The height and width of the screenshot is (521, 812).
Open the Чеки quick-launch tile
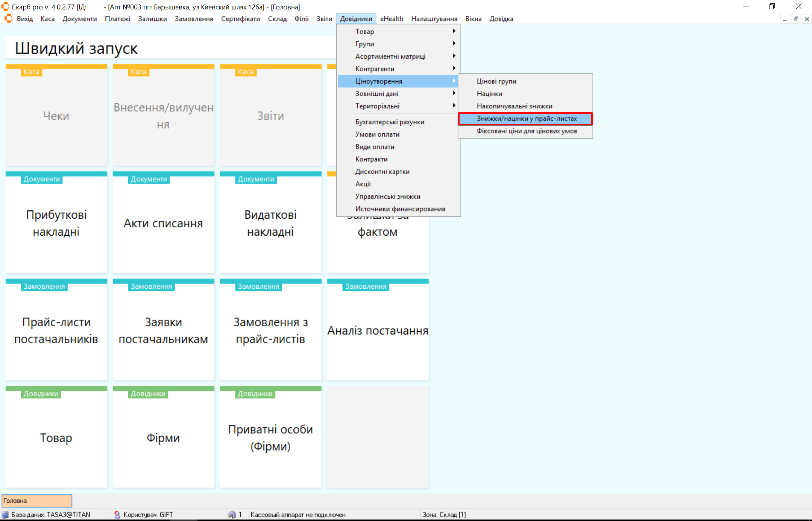point(56,116)
